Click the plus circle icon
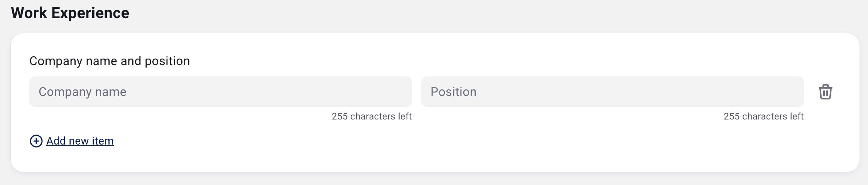 pos(36,141)
